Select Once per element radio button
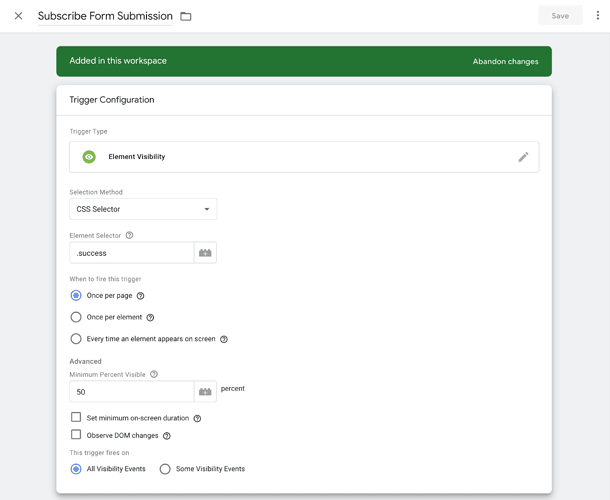Image resolution: width=610 pixels, height=500 pixels. coord(76,317)
